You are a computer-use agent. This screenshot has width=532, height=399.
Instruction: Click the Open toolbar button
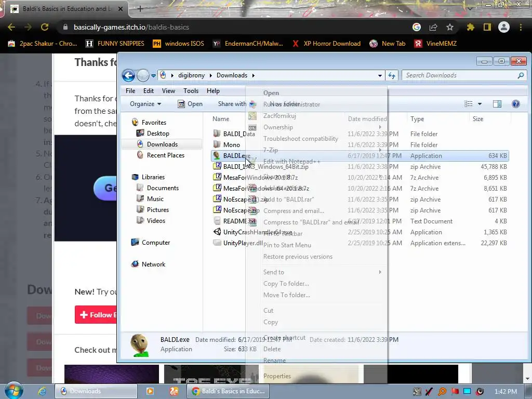pos(190,104)
